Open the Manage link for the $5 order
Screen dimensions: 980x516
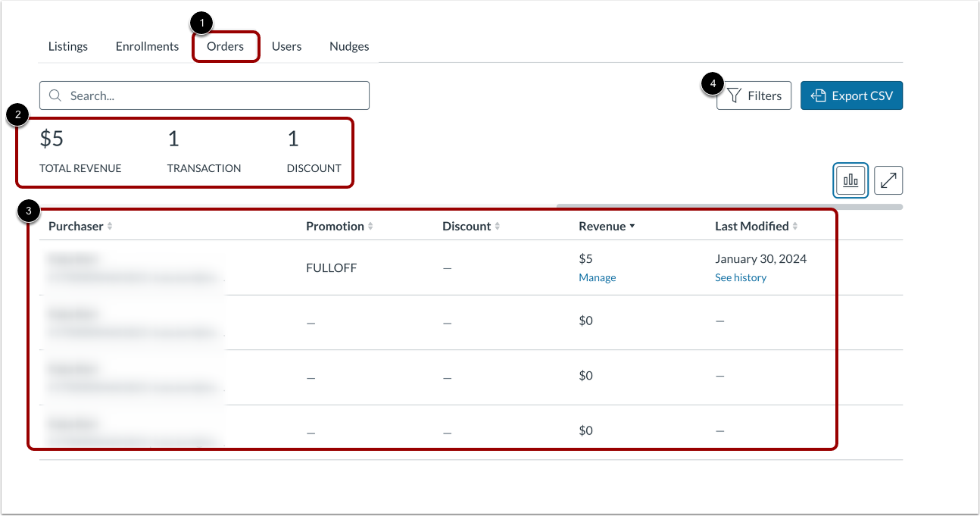pyautogui.click(x=598, y=277)
